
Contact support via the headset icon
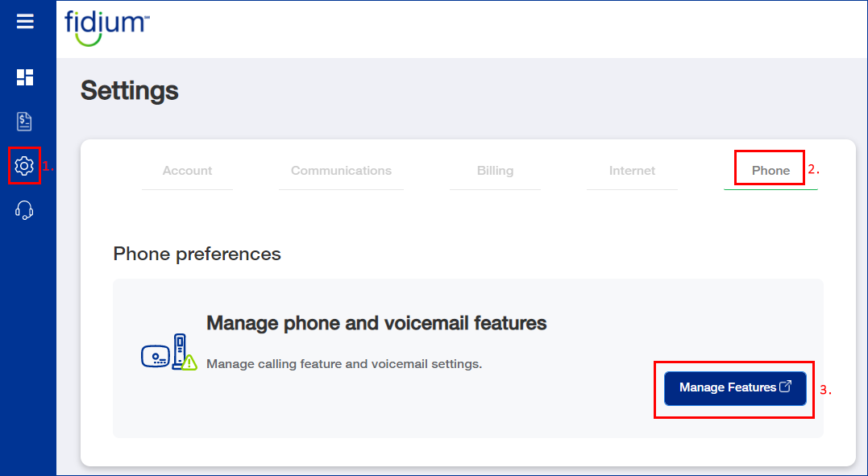pyautogui.click(x=24, y=209)
